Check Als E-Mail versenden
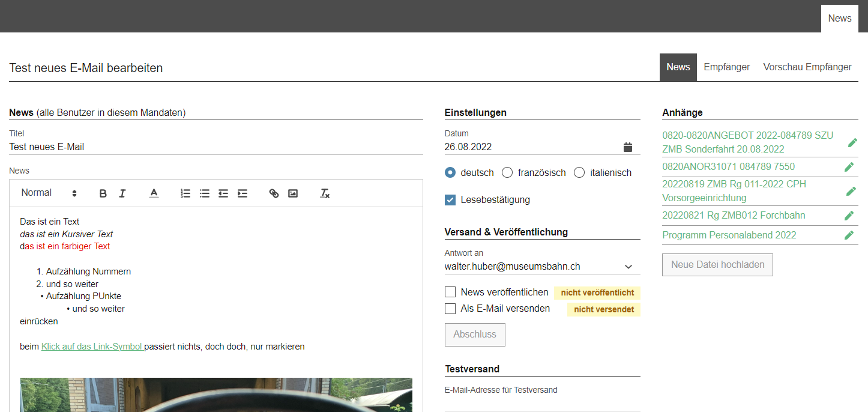The height and width of the screenshot is (412, 868). coord(450,308)
